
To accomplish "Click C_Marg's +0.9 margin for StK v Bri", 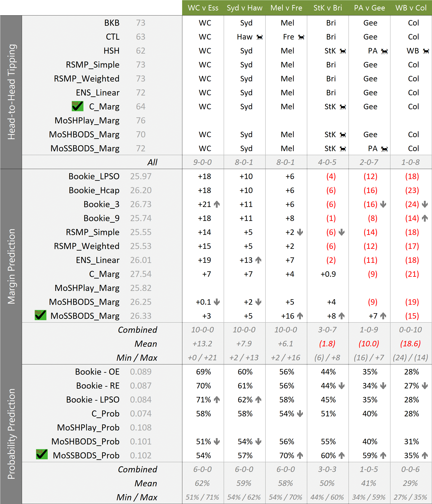I will tap(328, 274).
